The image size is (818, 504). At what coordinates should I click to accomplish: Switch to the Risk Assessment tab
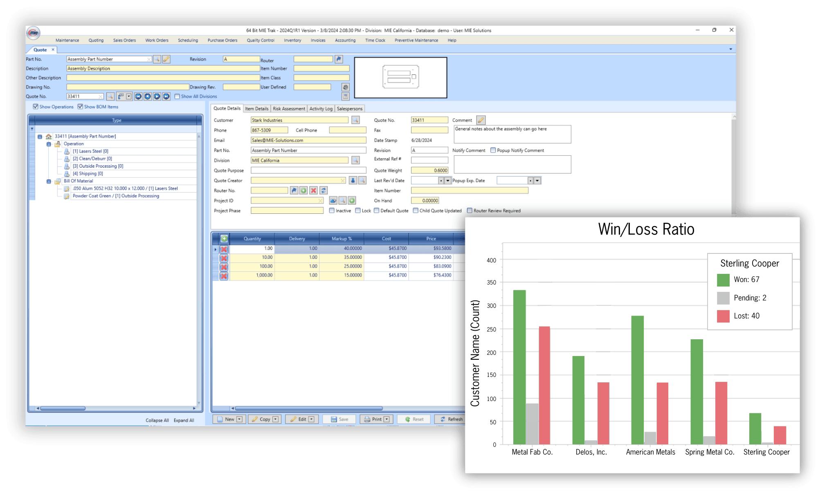[288, 108]
